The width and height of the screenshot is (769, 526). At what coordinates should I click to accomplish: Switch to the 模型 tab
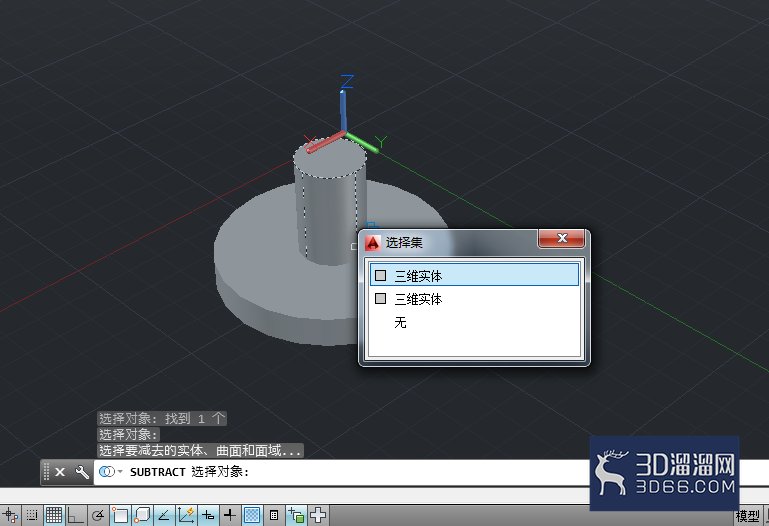pyautogui.click(x=747, y=516)
